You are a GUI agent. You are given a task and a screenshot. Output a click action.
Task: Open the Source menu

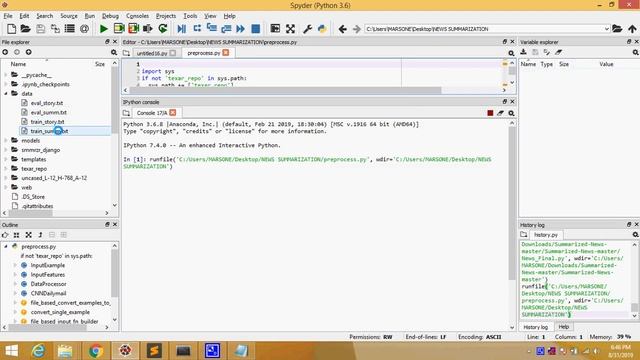(x=69, y=16)
